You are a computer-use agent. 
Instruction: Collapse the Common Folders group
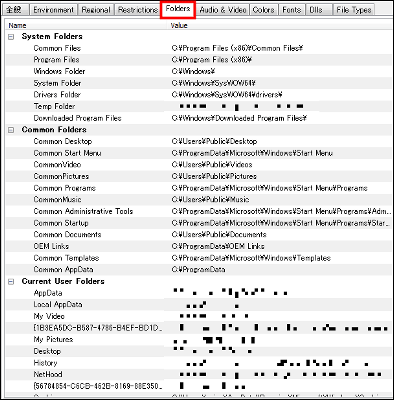click(11, 130)
